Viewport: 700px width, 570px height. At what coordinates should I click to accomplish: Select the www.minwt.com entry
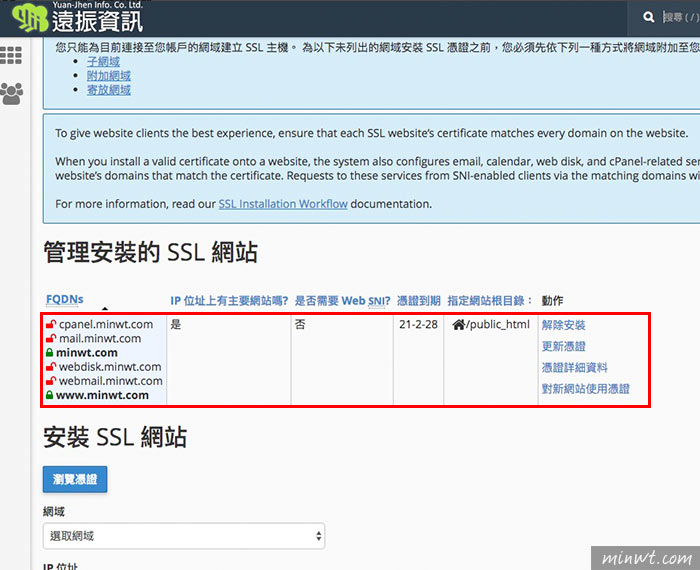coord(102,395)
